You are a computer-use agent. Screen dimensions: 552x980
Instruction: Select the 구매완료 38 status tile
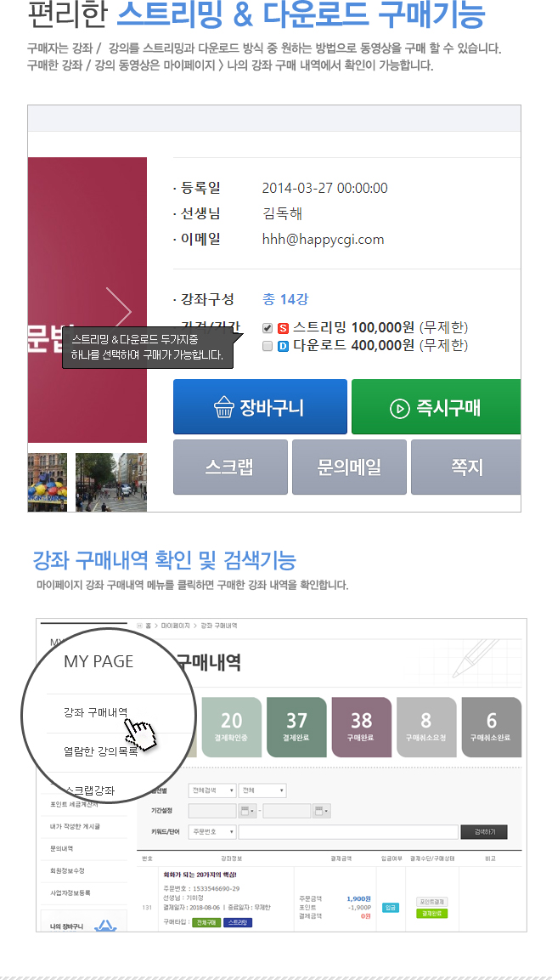point(362,727)
